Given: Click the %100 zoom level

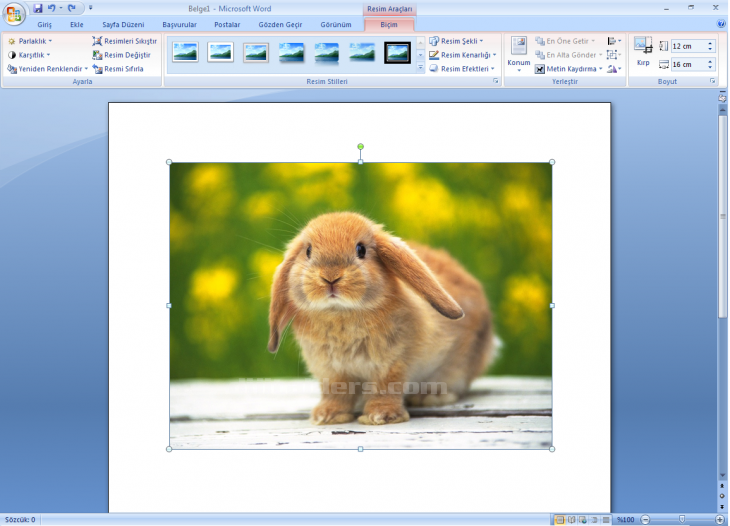Looking at the screenshot, I should 626,519.
